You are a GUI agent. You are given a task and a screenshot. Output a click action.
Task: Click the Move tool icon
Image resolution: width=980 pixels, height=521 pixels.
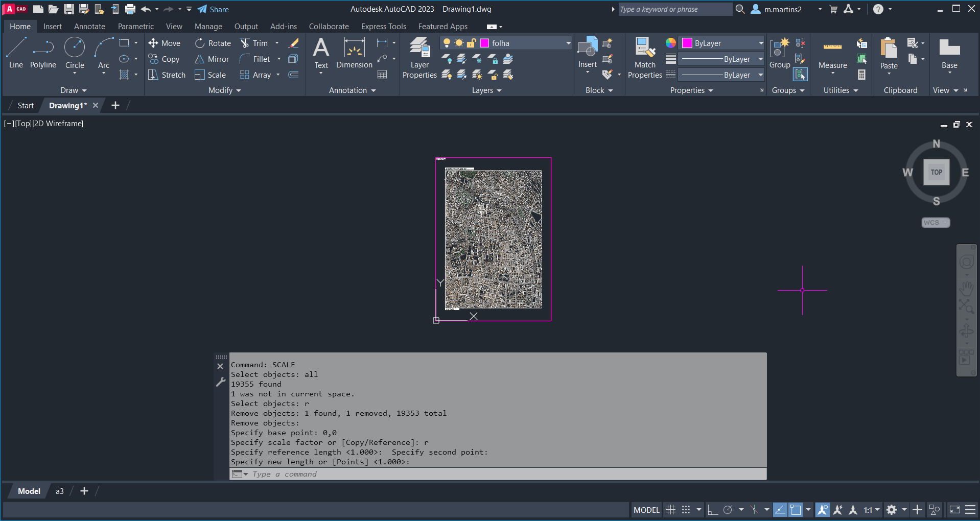coord(153,43)
